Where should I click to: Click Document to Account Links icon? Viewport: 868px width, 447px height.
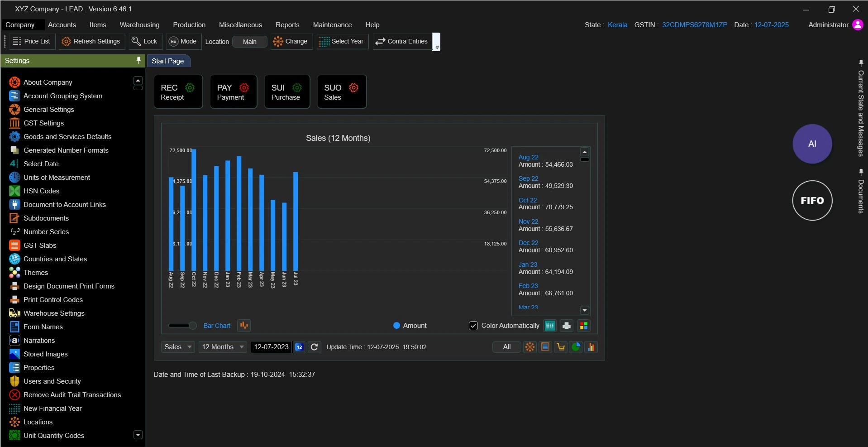click(15, 205)
